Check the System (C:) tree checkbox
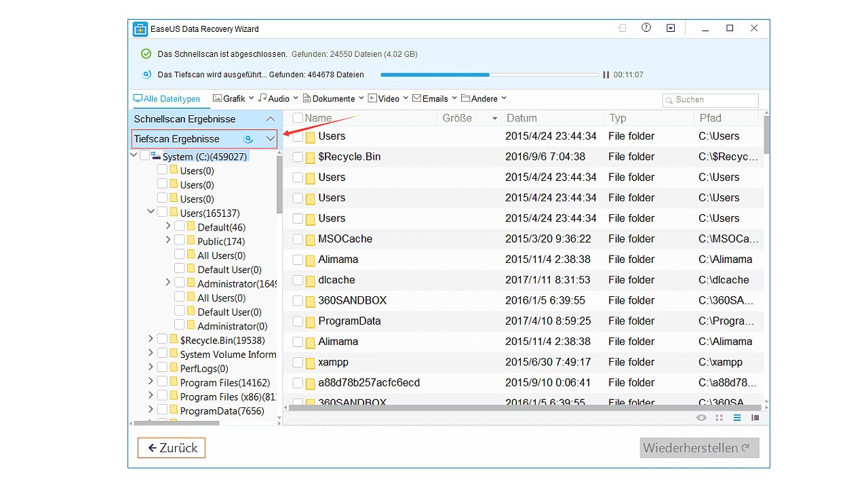868x488 pixels. pyautogui.click(x=144, y=156)
